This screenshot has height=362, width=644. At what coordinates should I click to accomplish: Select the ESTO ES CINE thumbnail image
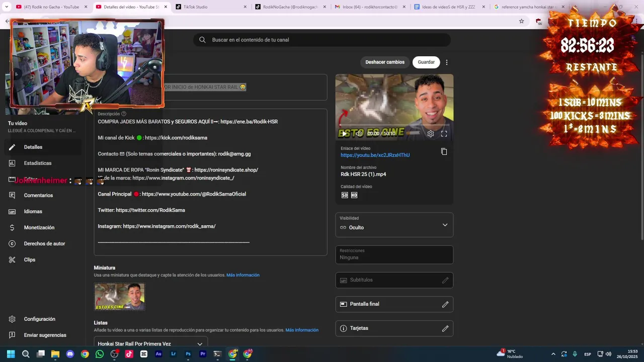coord(120,297)
